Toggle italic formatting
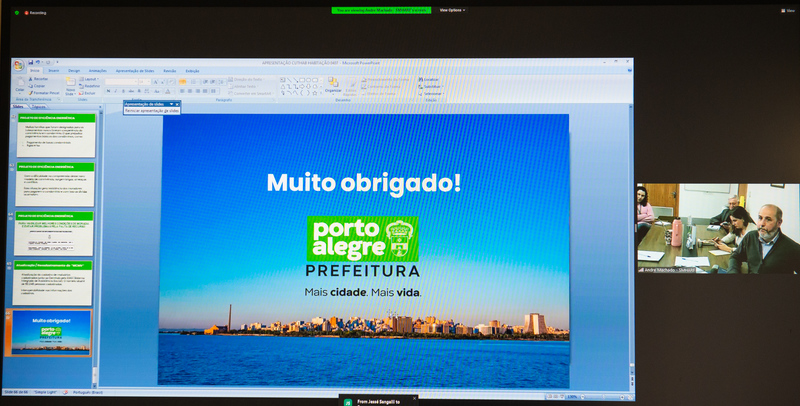The height and width of the screenshot is (406, 800). [116, 91]
